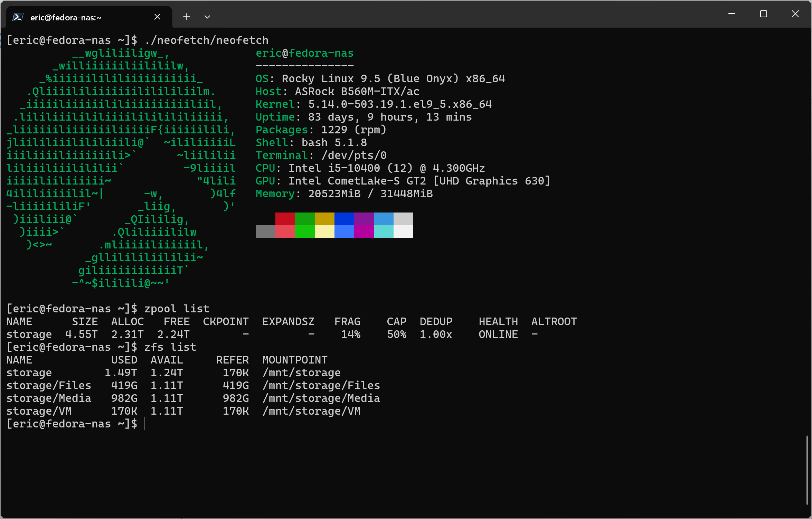Click the REFER column header
The image size is (812, 519).
(233, 360)
